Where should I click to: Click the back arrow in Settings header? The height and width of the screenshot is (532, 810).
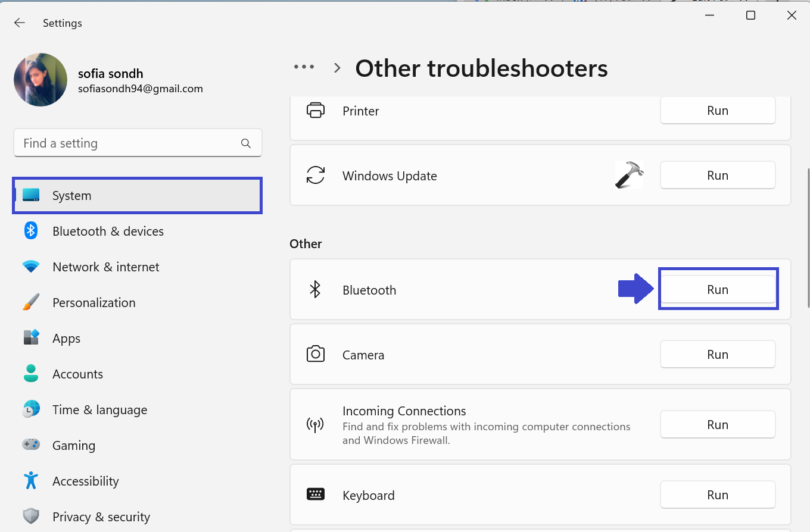click(x=20, y=23)
